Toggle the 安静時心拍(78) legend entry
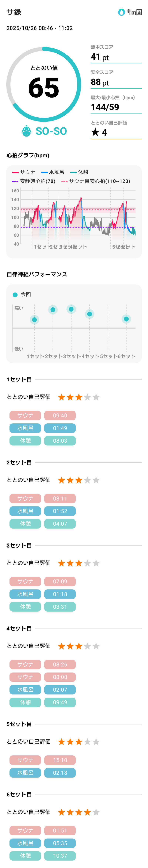 click(x=34, y=181)
